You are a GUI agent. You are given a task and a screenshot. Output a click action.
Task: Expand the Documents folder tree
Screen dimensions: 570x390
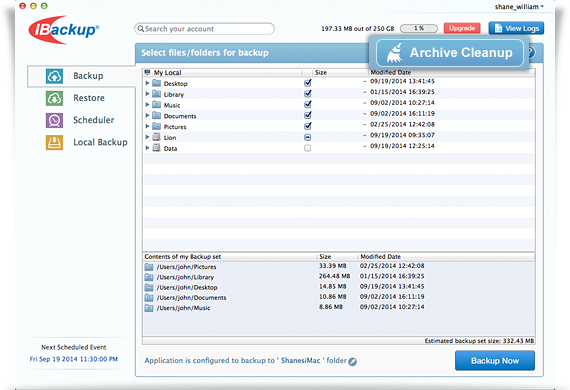(147, 116)
